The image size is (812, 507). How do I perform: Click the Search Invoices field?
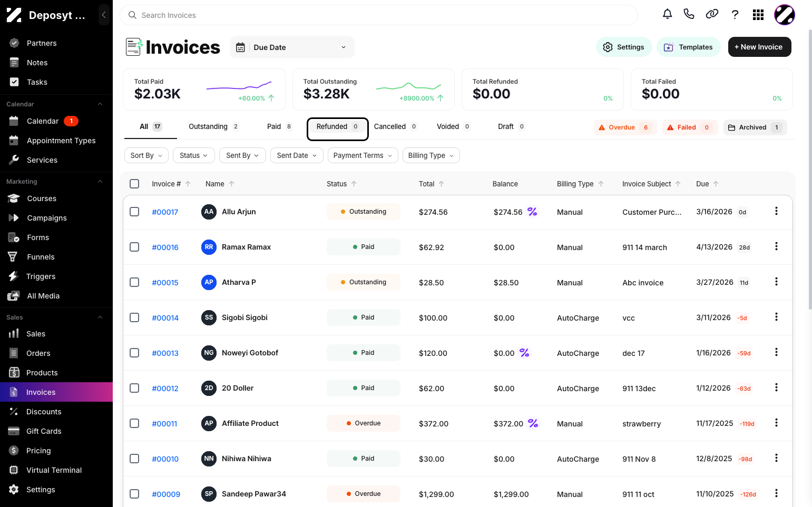coord(379,15)
